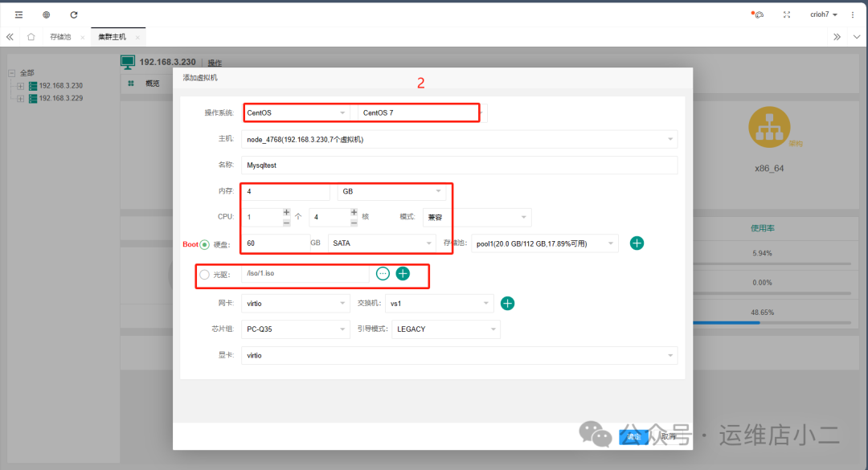Viewport: 868px width, 470px height.
Task: Click the double-right chevron in tab bar
Action: (x=837, y=37)
